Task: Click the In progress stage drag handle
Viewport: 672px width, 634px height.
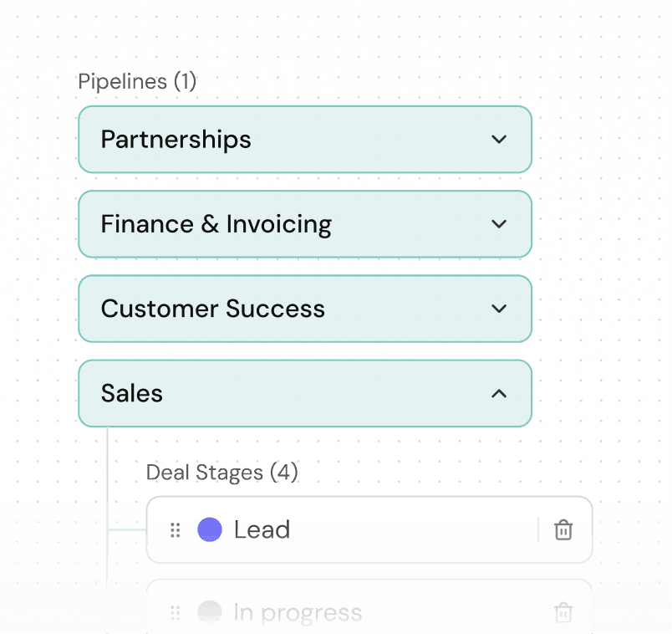Action: pos(175,612)
